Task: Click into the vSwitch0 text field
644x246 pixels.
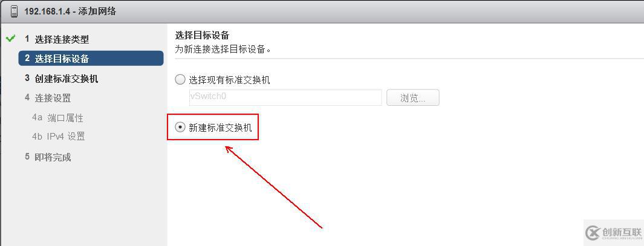Action: click(285, 98)
